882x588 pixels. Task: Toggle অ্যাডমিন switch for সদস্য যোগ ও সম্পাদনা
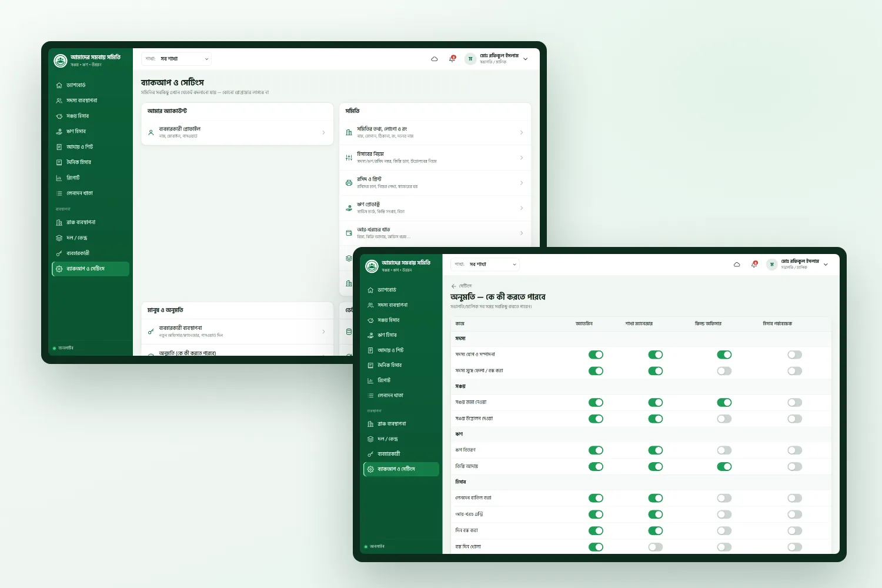pos(596,355)
